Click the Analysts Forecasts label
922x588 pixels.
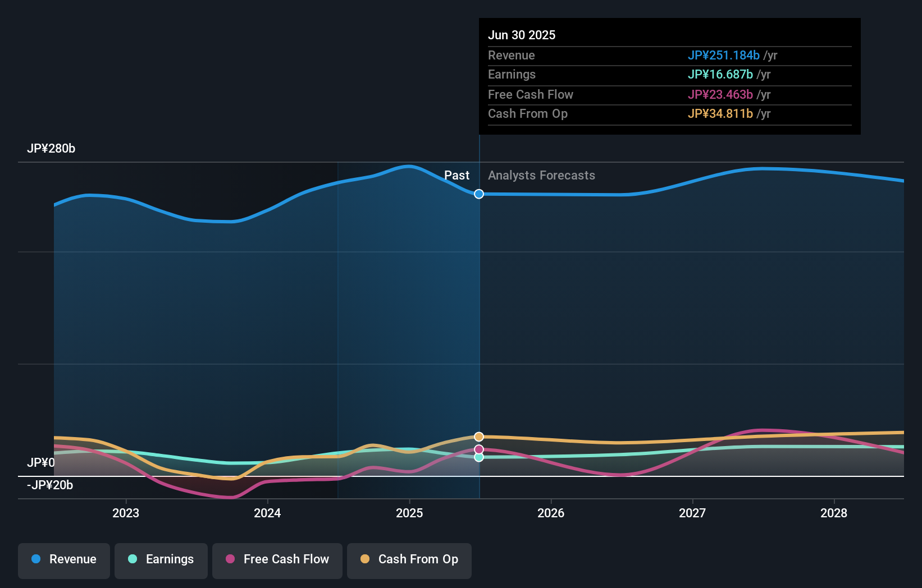pyautogui.click(x=541, y=176)
